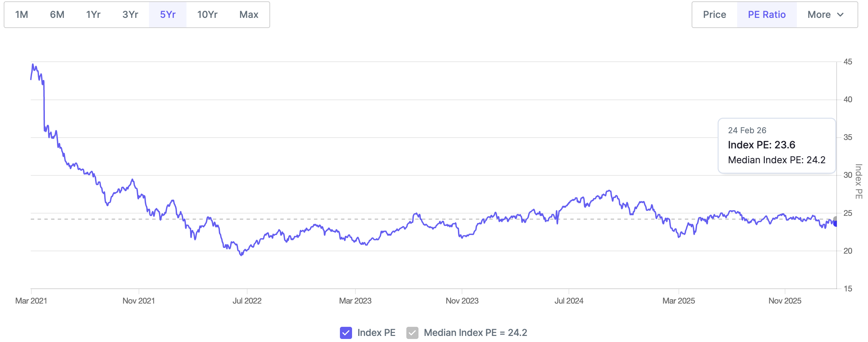This screenshot has height=342, width=868.
Task: Select the 1M time range
Action: pos(22,15)
